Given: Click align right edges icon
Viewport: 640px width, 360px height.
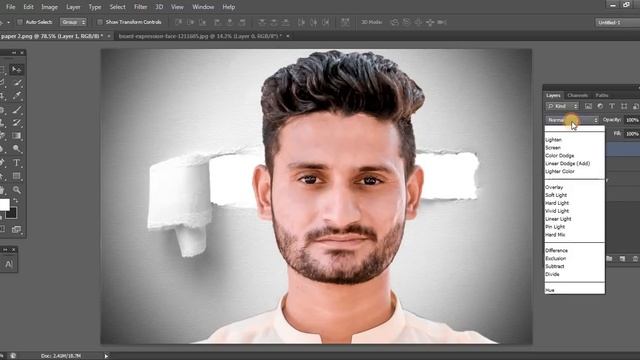Looking at the screenshot, I should click(242, 22).
